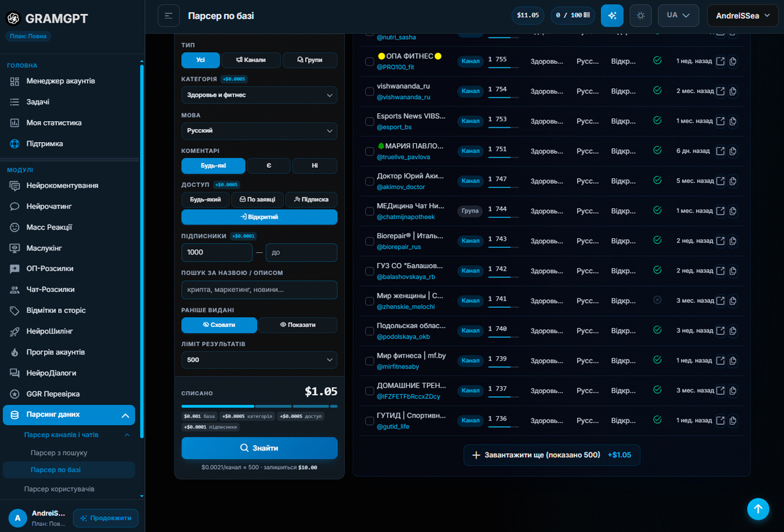
Task: Copy the @akimov_doctor channel link
Action: point(733,181)
